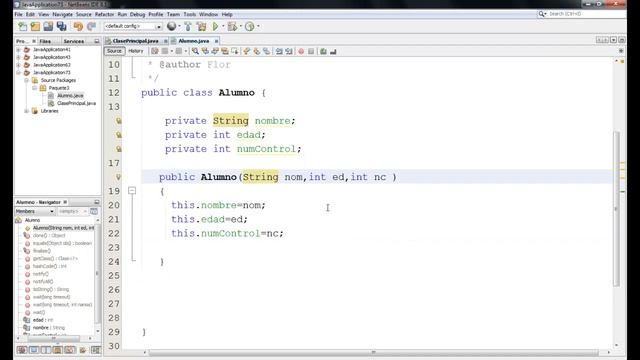Screen dimensions: 640x360
Task: Click the lightbulb hint on constructor line
Action: (x=118, y=177)
